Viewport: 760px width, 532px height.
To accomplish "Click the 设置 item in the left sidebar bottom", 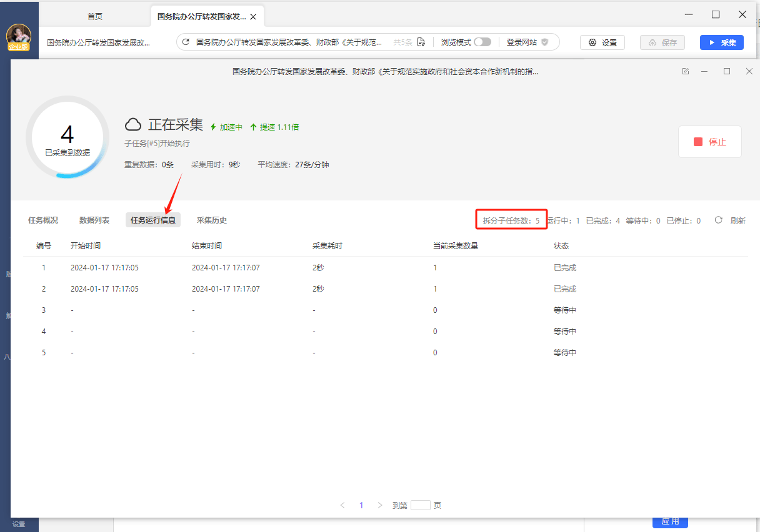I will (19, 525).
